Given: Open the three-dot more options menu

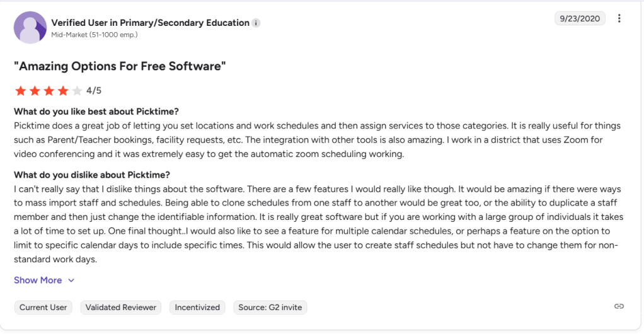Looking at the screenshot, I should (619, 18).
